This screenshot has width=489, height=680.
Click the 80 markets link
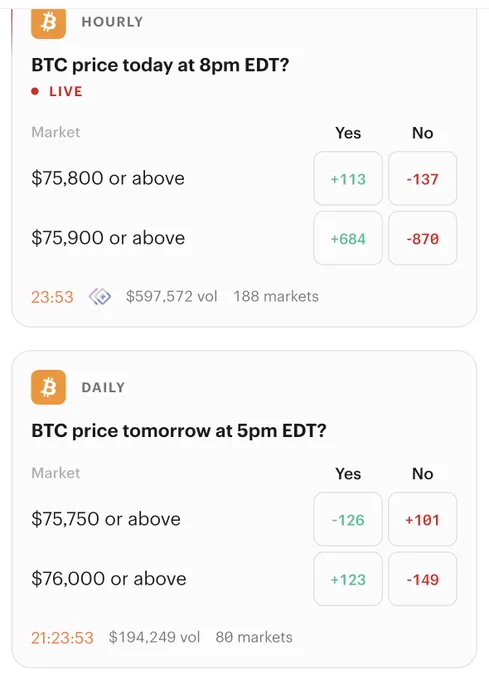(254, 638)
